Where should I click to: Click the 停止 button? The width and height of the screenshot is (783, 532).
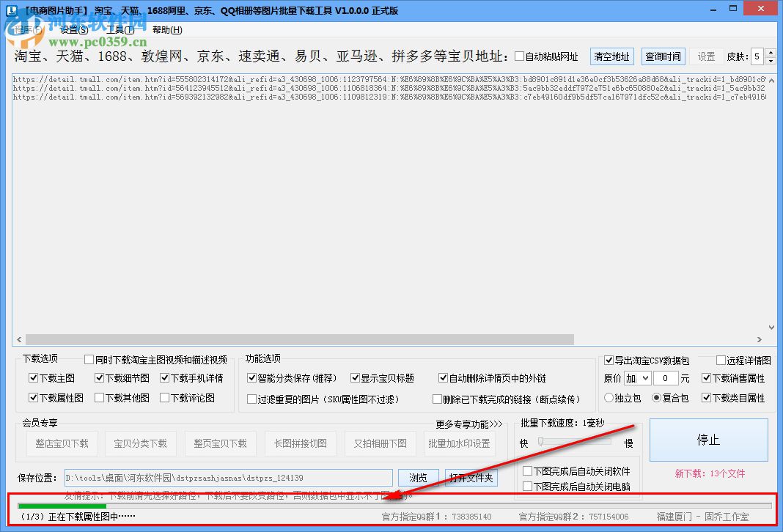pyautogui.click(x=709, y=440)
